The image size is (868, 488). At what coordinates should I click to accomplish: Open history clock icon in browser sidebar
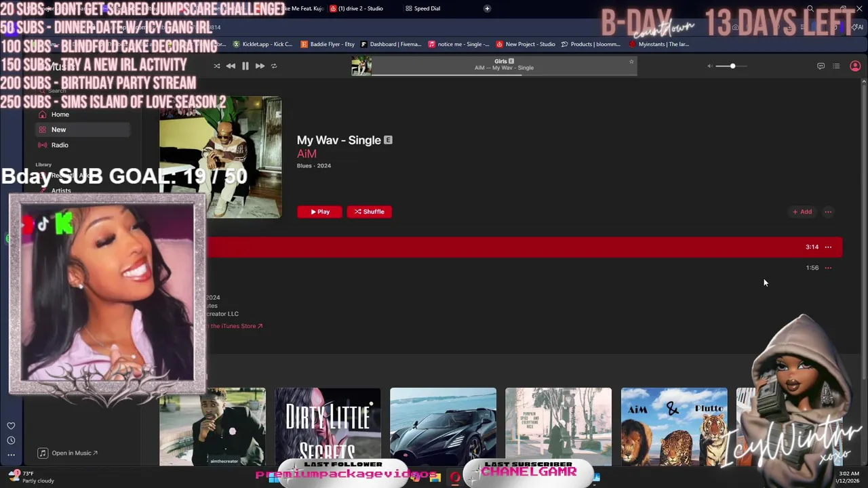pos(11,441)
